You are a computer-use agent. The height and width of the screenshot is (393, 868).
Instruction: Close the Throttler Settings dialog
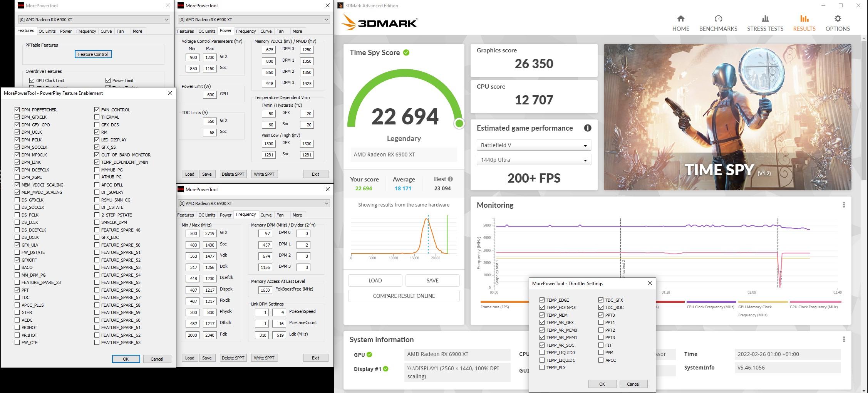(x=650, y=283)
